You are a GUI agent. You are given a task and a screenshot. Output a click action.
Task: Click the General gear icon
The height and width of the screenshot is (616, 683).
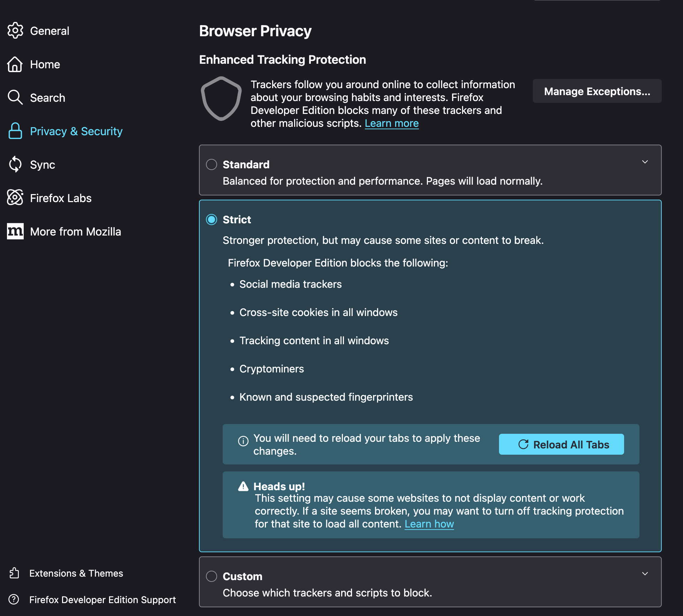[x=15, y=31]
